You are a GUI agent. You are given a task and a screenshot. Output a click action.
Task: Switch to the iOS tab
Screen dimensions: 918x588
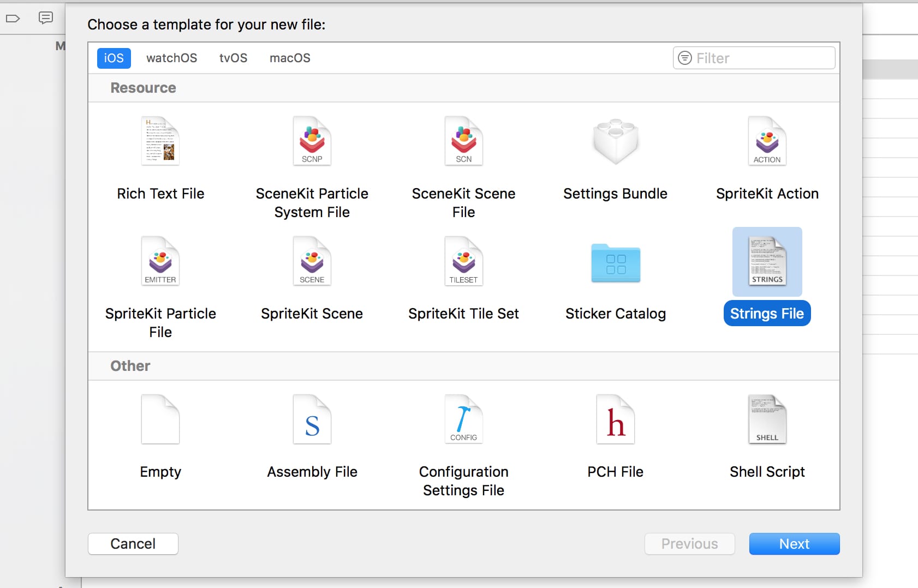[x=114, y=58]
